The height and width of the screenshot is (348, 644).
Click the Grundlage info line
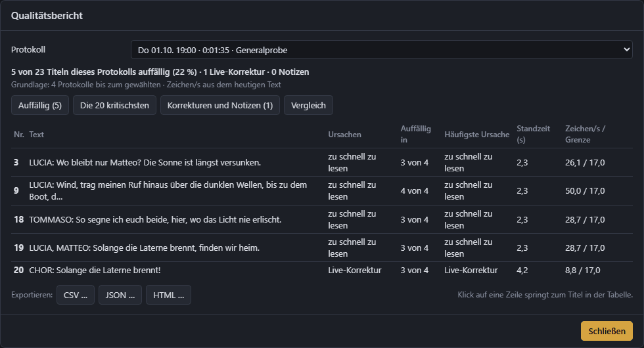point(146,85)
